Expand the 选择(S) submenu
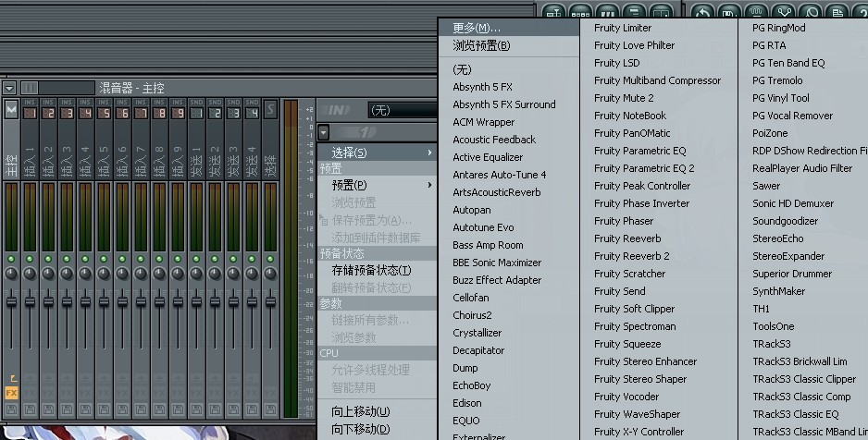Screen dimensions: 868x440 (x=377, y=153)
